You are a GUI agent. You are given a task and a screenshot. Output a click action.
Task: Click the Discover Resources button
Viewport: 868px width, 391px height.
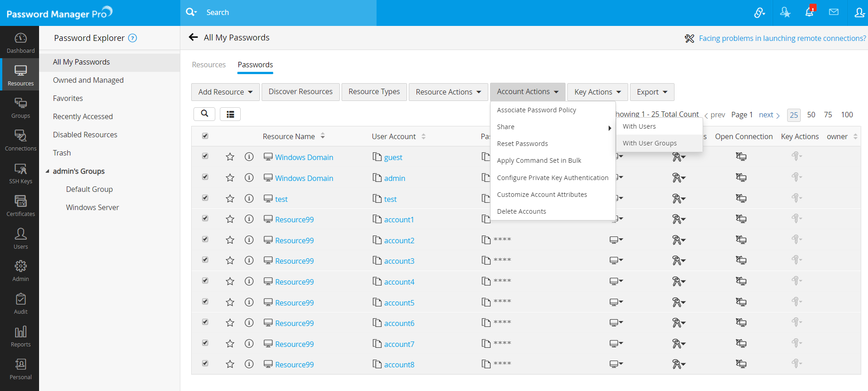[x=300, y=92]
